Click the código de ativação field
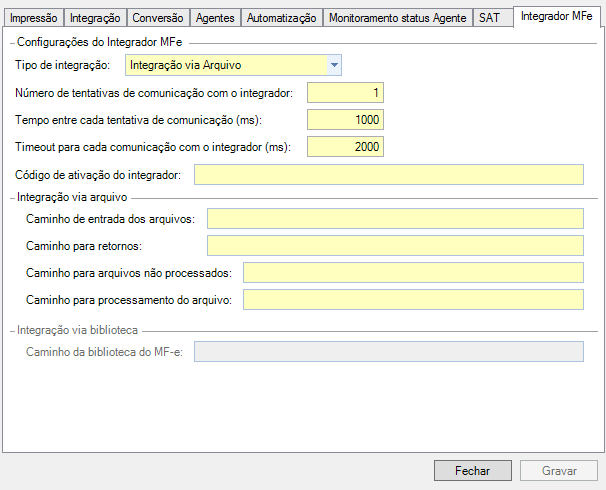The image size is (606, 490). pyautogui.click(x=388, y=175)
